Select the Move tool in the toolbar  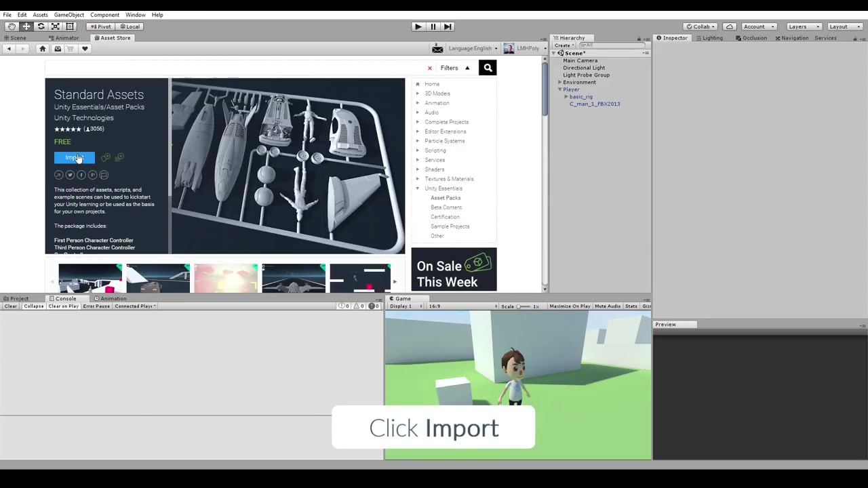coord(26,26)
